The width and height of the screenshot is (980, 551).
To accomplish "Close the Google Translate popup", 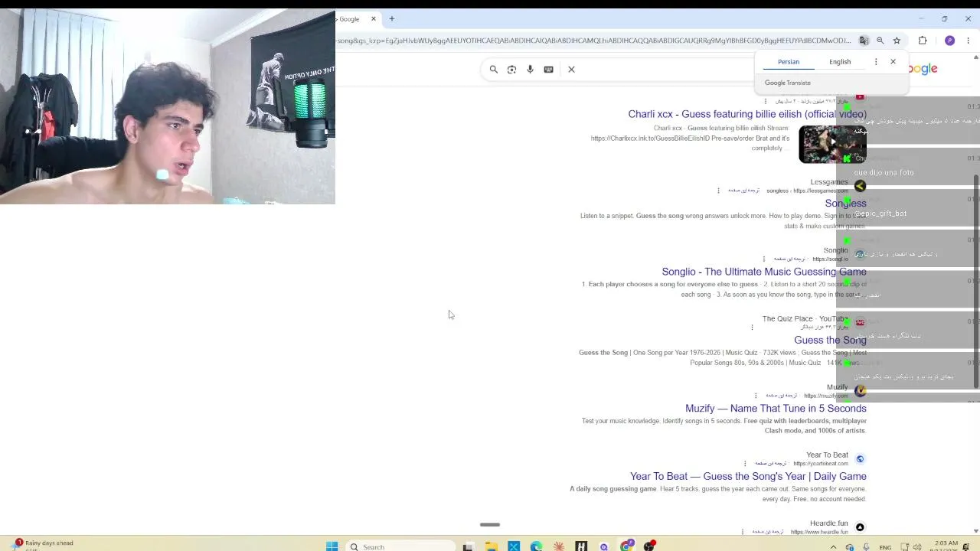I will pyautogui.click(x=893, y=62).
